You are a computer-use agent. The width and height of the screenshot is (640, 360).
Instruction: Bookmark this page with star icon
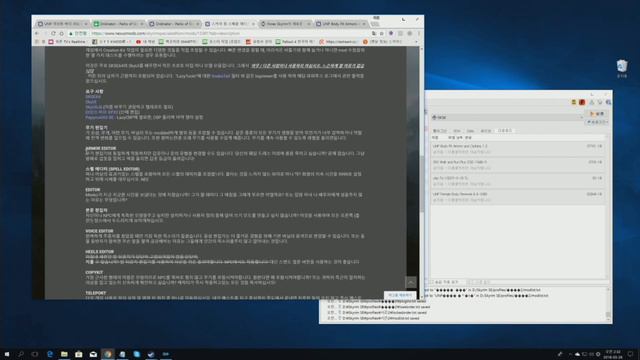[382, 33]
